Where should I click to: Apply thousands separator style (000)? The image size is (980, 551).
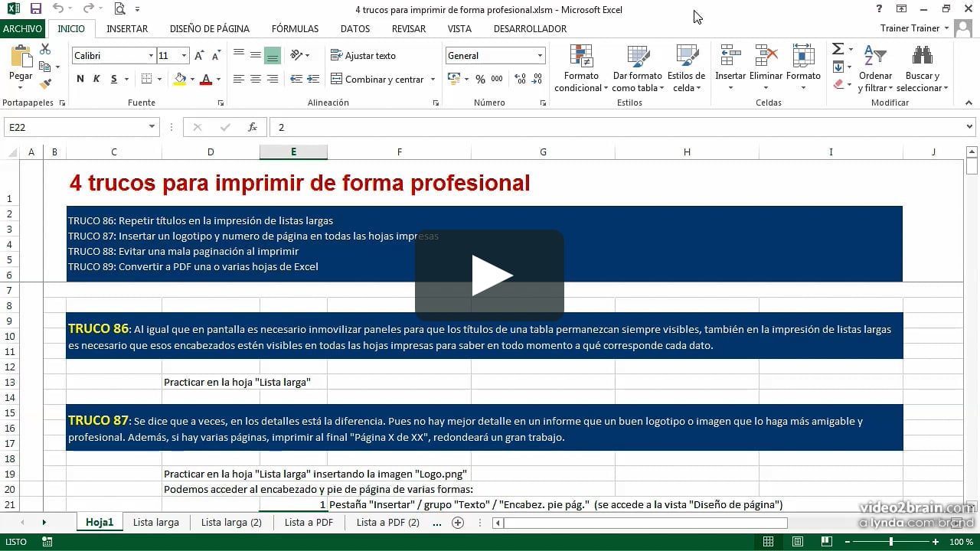click(498, 79)
